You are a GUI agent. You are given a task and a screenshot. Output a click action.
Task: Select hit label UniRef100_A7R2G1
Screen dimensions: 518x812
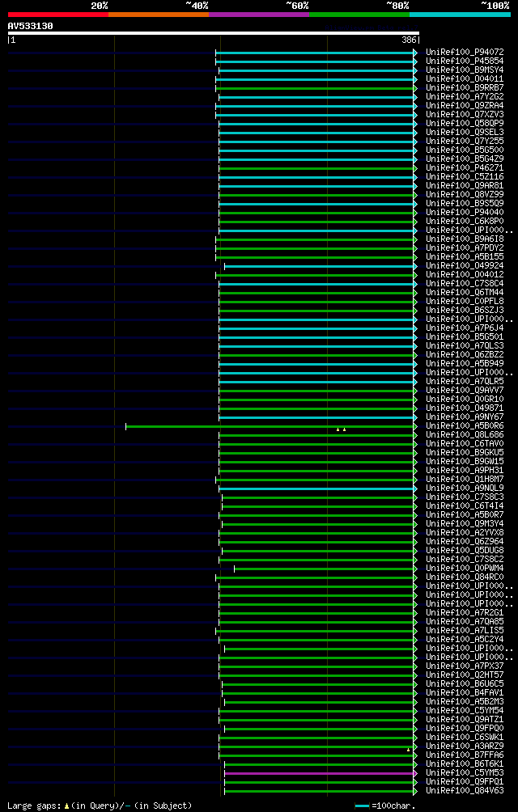(465, 612)
